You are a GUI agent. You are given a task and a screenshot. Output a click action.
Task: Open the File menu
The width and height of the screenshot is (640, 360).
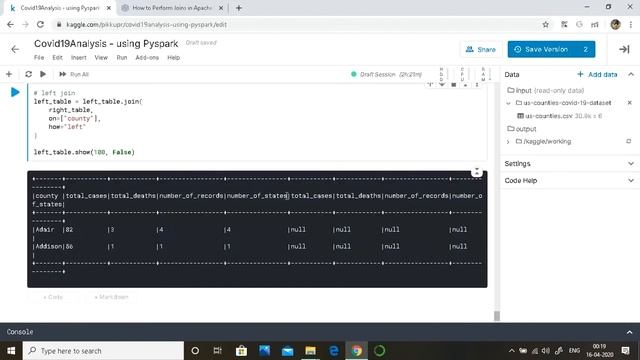39,58
